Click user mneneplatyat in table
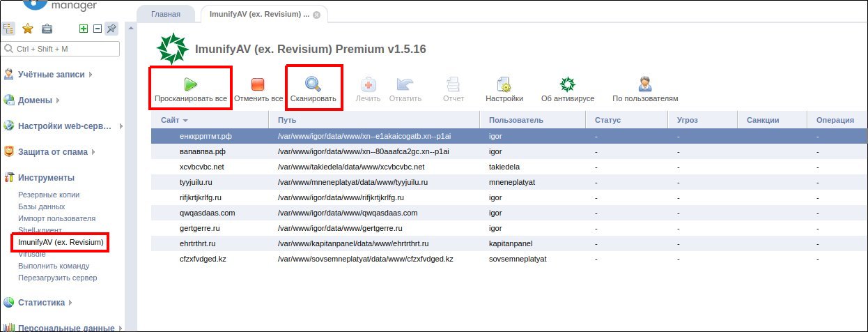This screenshot has height=332, width=868. [513, 182]
